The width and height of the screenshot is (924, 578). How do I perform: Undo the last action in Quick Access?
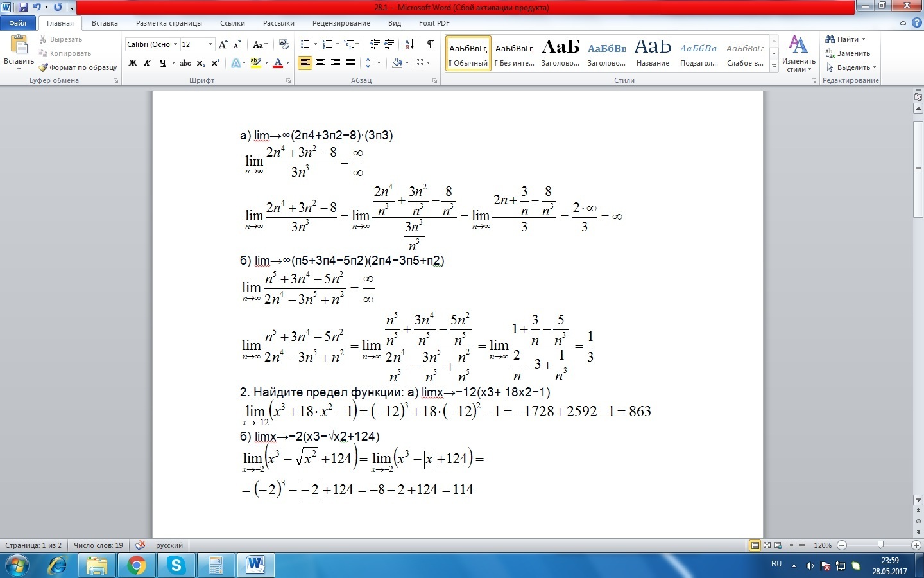point(37,7)
